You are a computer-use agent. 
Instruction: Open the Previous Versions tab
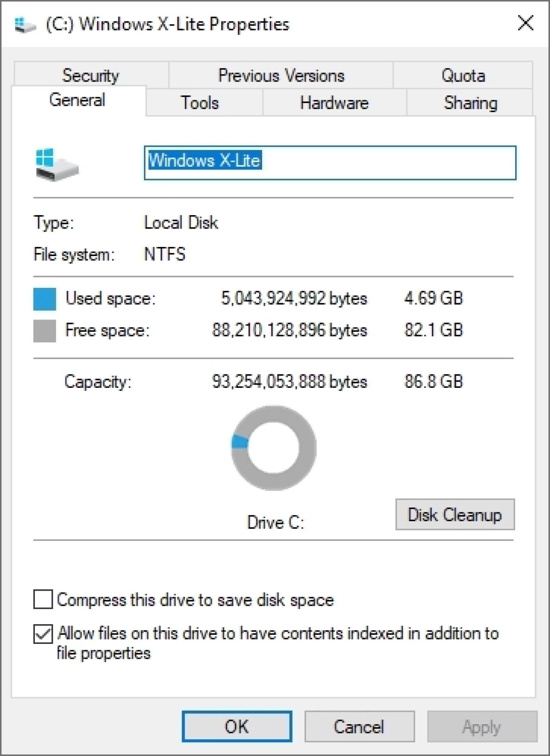point(281,75)
